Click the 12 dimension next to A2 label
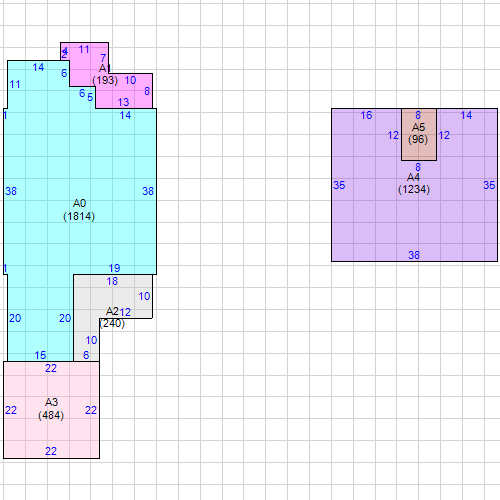Image resolution: width=500 pixels, height=500 pixels. [x=125, y=312]
